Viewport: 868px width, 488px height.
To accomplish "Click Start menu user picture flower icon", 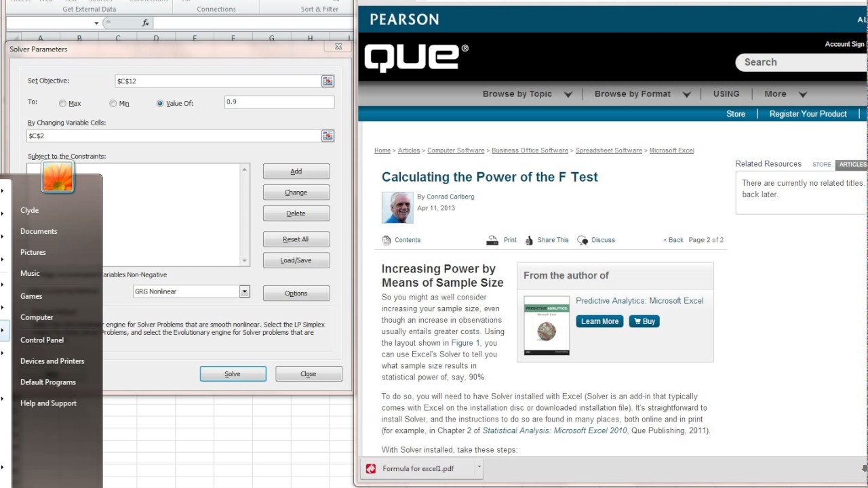I will [58, 178].
